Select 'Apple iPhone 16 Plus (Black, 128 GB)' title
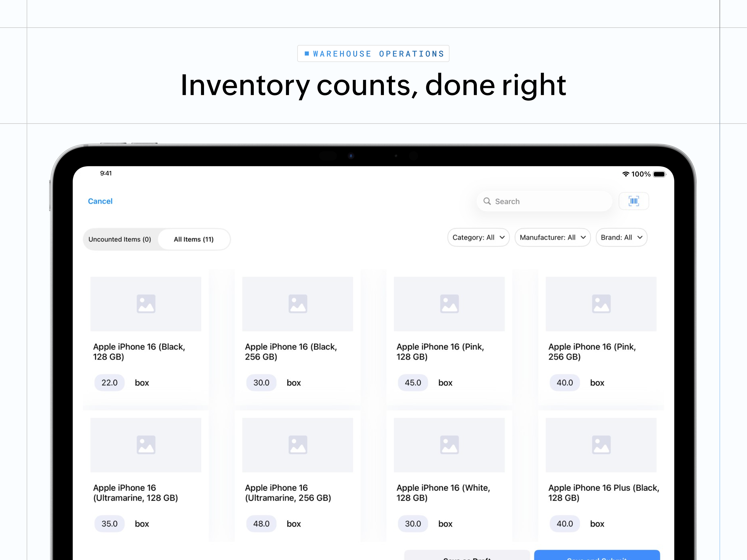Image resolution: width=747 pixels, height=560 pixels. pos(604,493)
